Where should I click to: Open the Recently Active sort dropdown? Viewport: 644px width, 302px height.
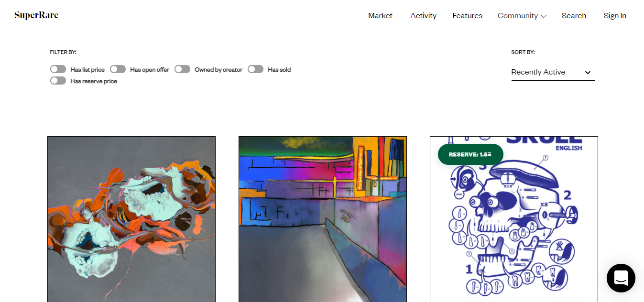pyautogui.click(x=553, y=72)
